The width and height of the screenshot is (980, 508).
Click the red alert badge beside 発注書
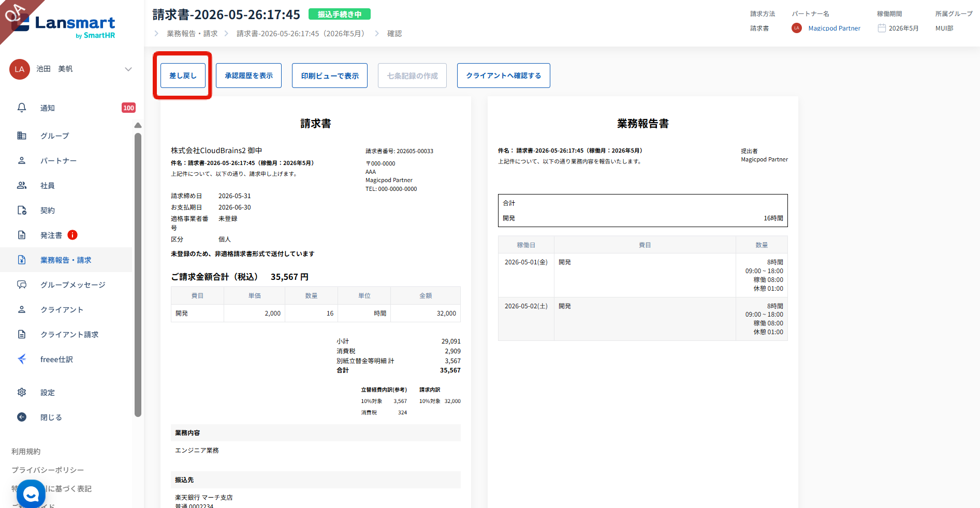72,235
